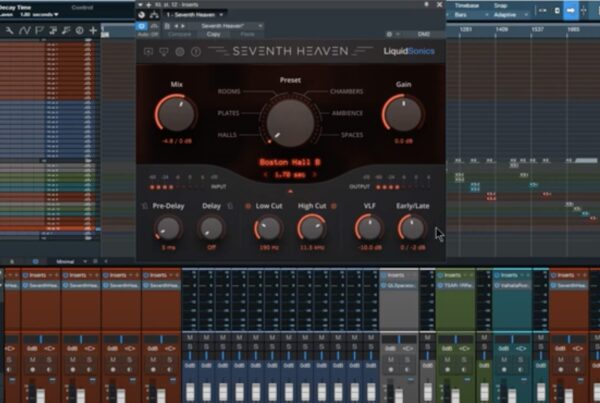The width and height of the screenshot is (600, 403).
Task: Select ROOMS preset category
Action: click(x=229, y=91)
